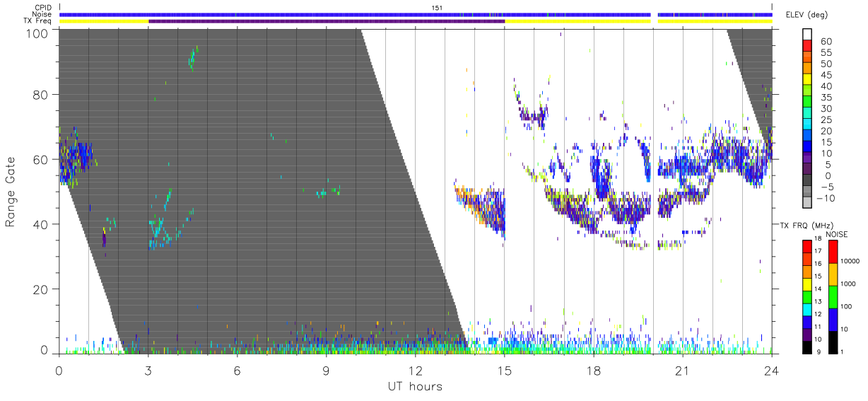
Task: Click the '80' tick on the Range Gate axis
Action: point(40,95)
